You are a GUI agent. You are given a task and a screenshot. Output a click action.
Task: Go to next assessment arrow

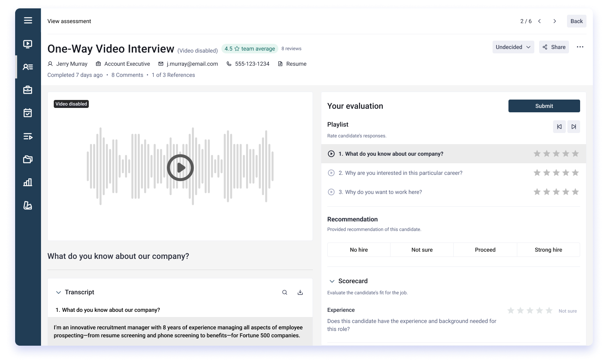click(x=555, y=21)
